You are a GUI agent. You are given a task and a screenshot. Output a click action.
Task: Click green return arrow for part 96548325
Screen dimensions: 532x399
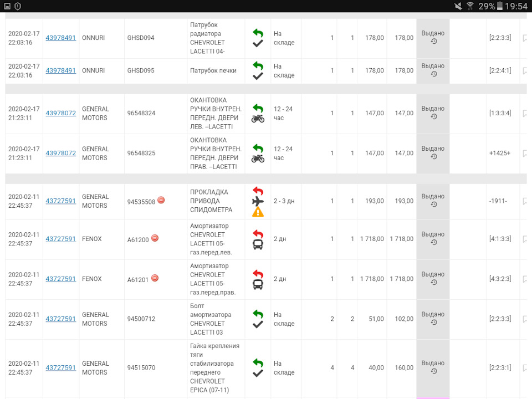[258, 149]
